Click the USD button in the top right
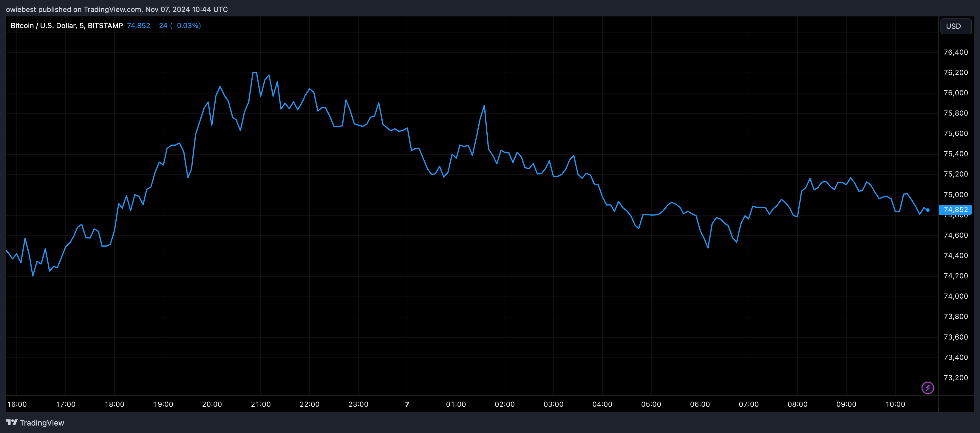The width and height of the screenshot is (980, 433). click(x=956, y=26)
